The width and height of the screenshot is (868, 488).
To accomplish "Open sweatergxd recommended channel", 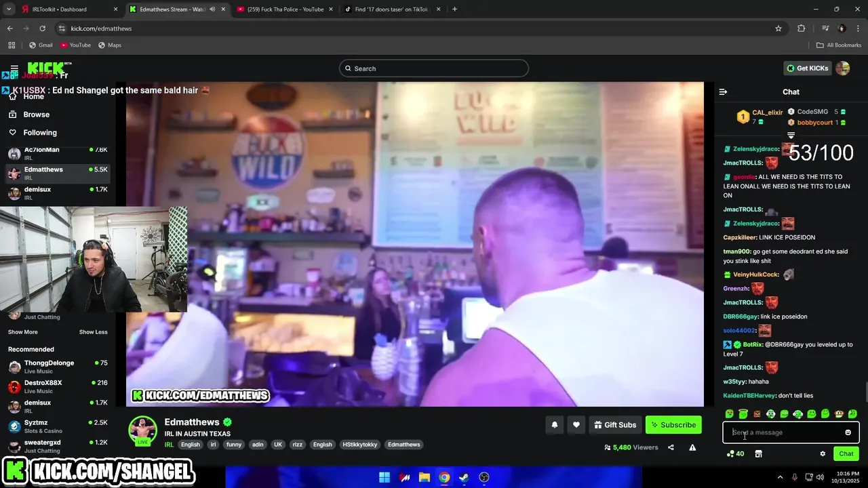I will pos(58,446).
